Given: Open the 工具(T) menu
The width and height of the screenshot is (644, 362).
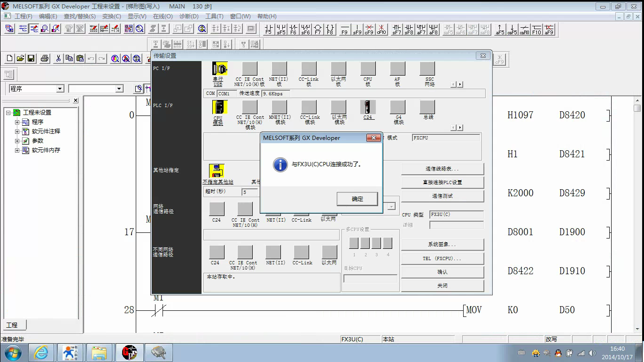Looking at the screenshot, I should [214, 16].
